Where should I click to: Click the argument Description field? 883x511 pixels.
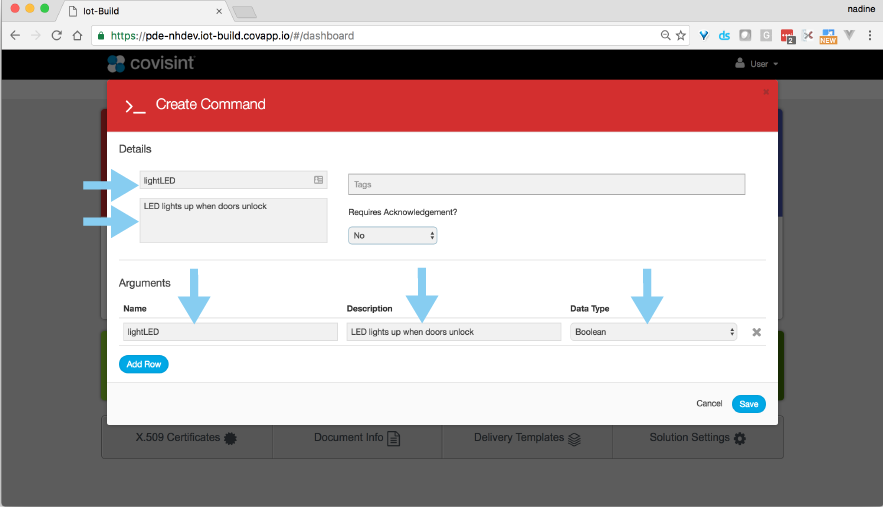click(x=453, y=332)
